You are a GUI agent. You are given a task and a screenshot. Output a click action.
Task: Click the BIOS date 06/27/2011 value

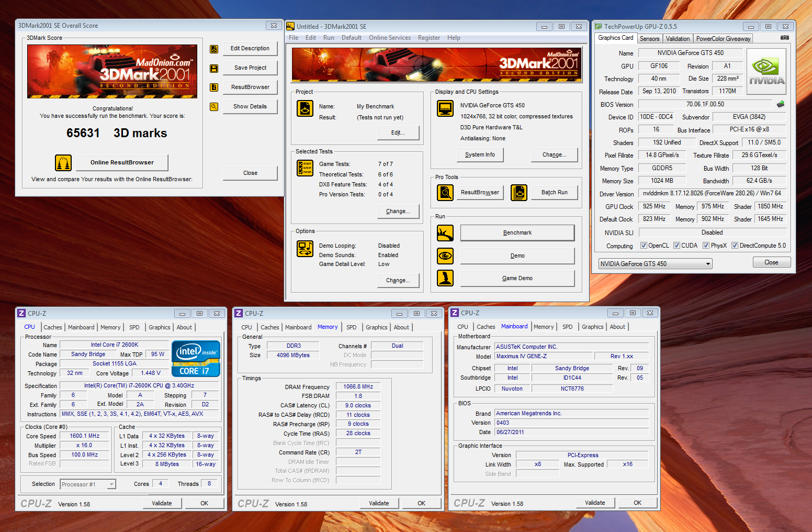click(x=572, y=432)
